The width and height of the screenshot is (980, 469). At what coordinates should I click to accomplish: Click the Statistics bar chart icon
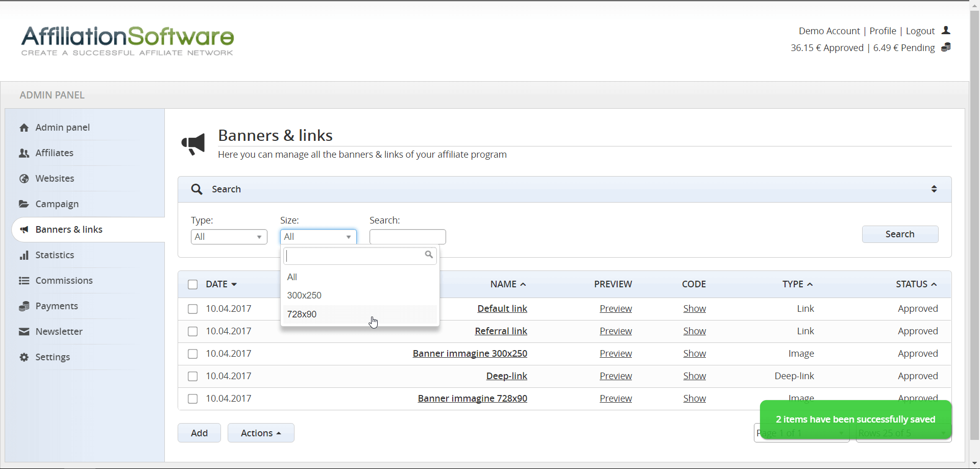click(24, 255)
